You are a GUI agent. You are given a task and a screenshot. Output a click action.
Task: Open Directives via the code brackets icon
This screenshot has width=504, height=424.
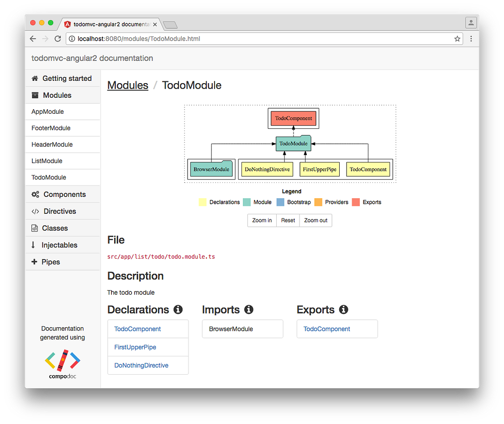click(x=35, y=211)
